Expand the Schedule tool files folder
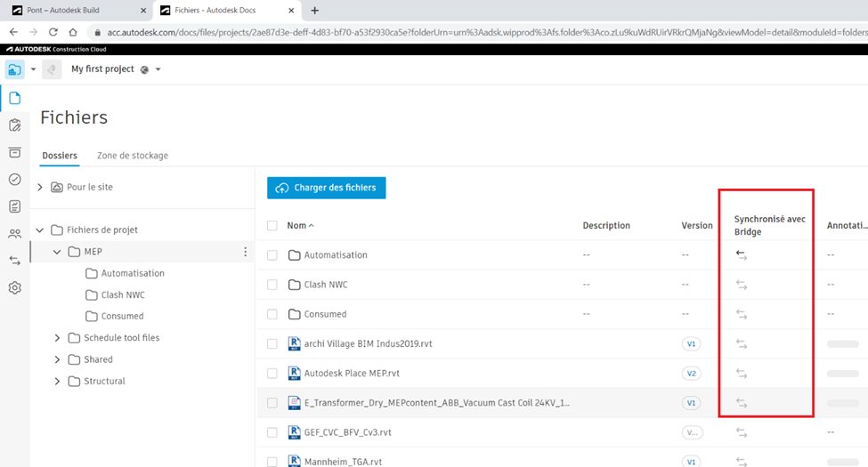Image resolution: width=868 pixels, height=467 pixels. [57, 337]
